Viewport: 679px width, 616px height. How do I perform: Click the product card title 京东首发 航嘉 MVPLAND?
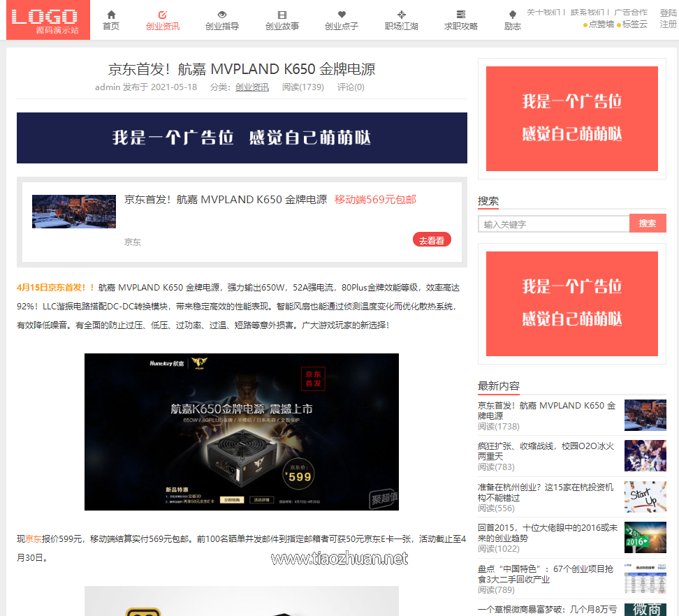coord(226,200)
